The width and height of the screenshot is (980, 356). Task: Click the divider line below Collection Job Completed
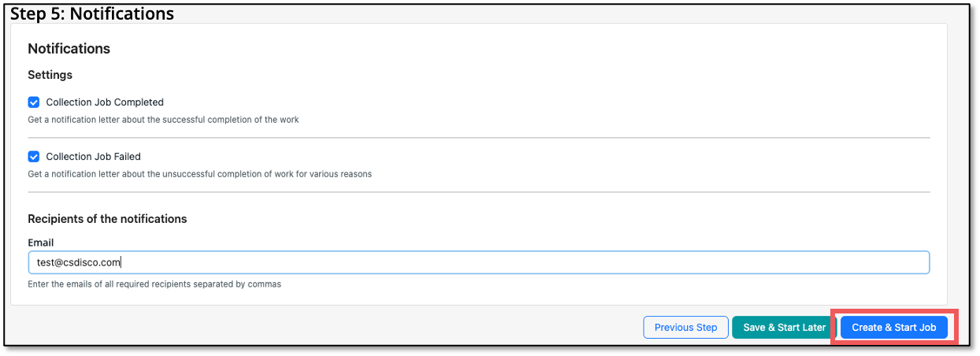[479, 138]
